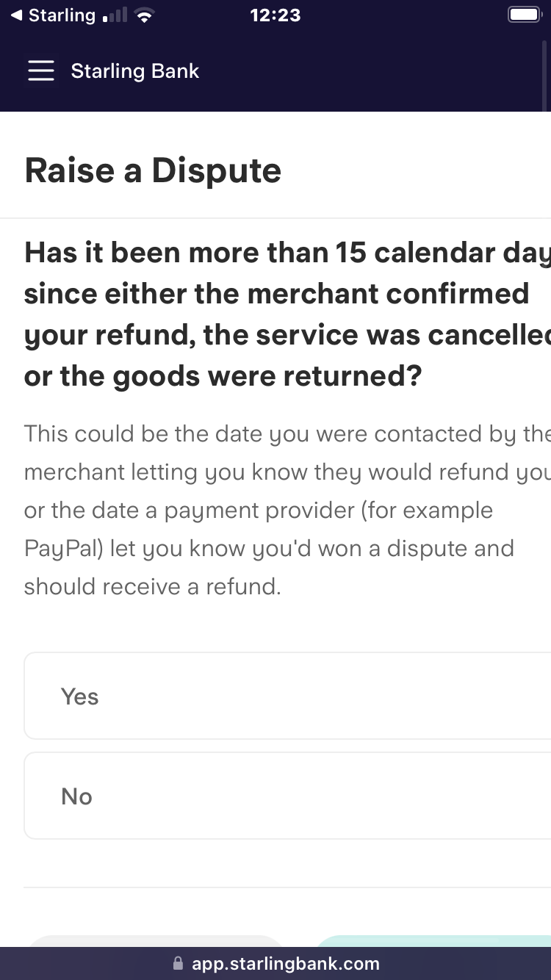Select the No answer option
This screenshot has height=980, width=551.
pos(287,796)
